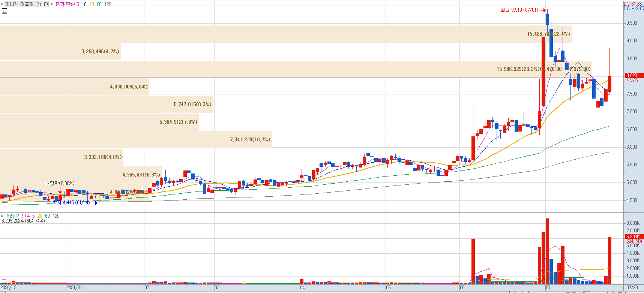Select volume profile bar 5,364,912(7.8%)

(x=99, y=122)
